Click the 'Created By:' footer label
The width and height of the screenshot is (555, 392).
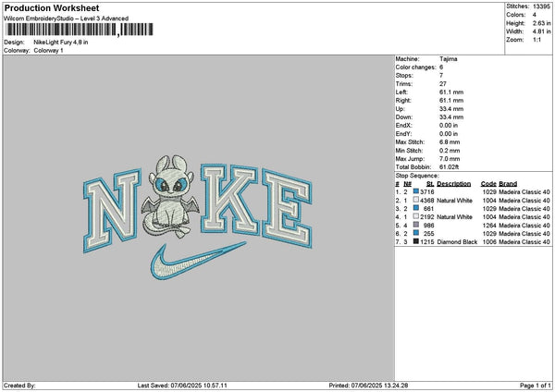19,386
